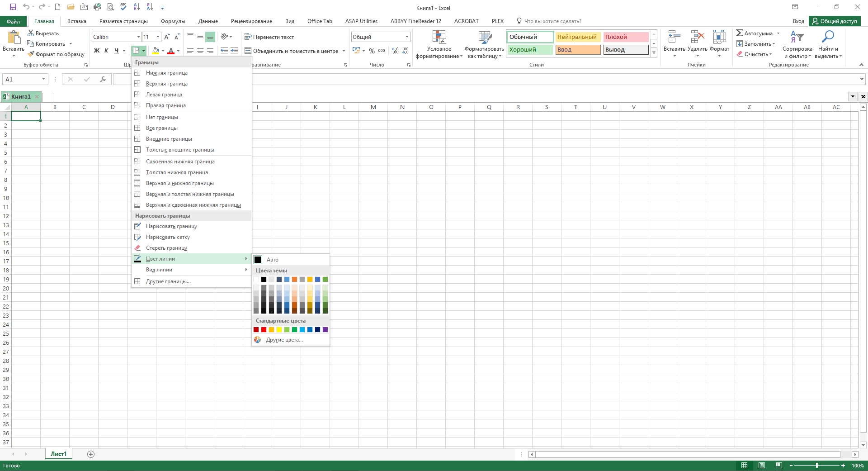Viewport: 868px width, 471px height.
Task: Click the Формат по образцу brush
Action: [56, 54]
